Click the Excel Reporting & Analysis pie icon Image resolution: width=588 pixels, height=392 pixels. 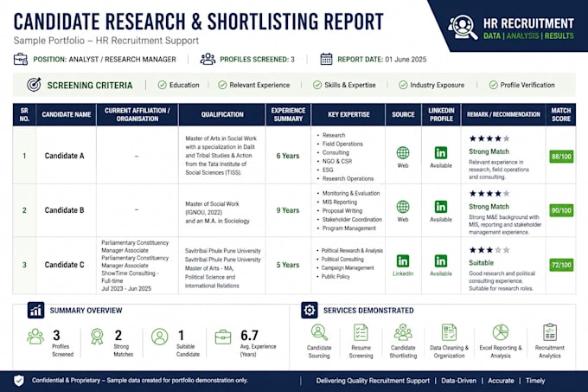[x=501, y=332]
